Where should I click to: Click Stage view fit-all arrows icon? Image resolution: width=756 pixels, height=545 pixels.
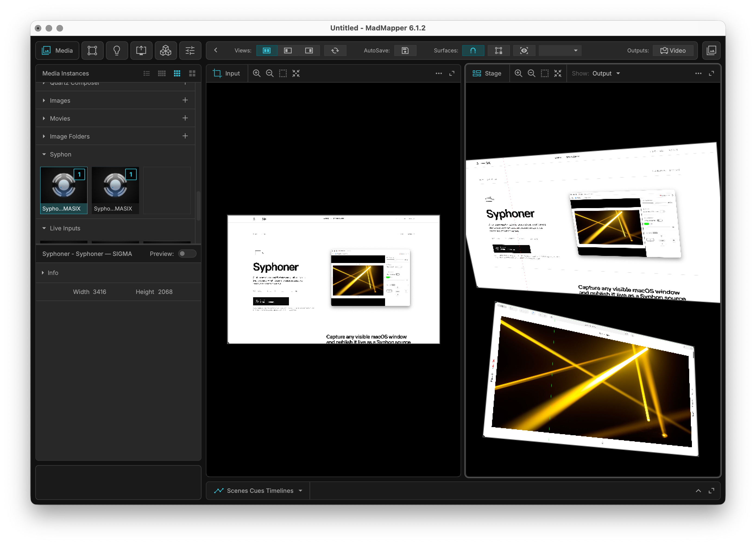(x=558, y=73)
